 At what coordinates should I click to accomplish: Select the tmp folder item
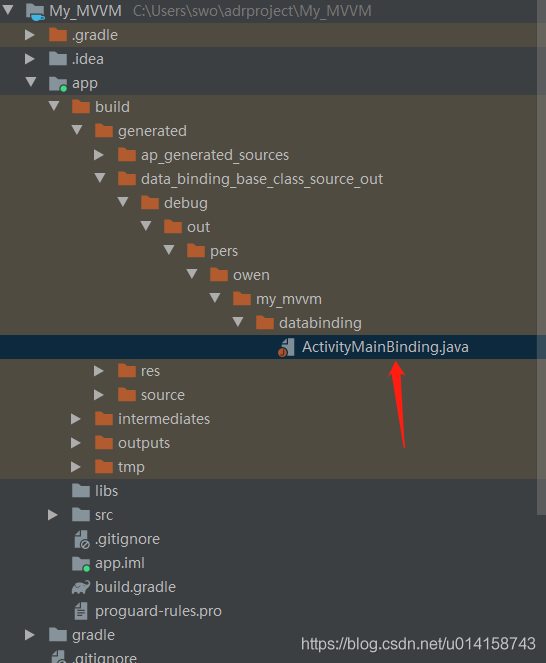[x=120, y=467]
